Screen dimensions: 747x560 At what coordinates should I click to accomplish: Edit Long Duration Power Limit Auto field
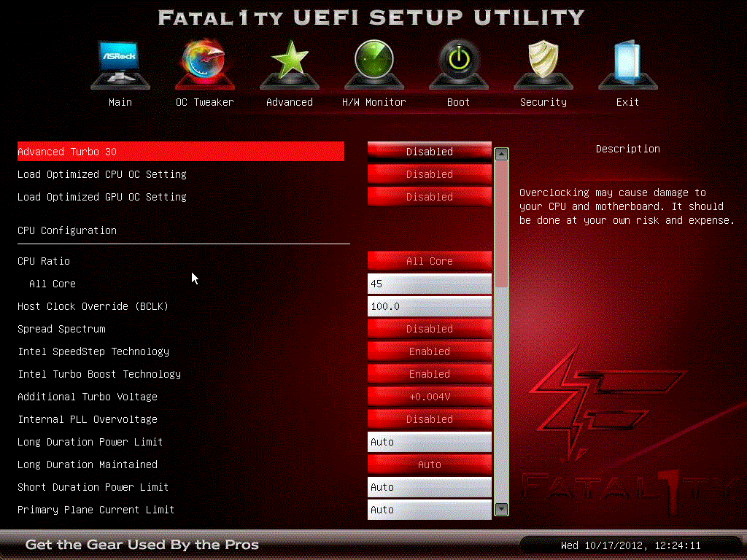coord(429,442)
